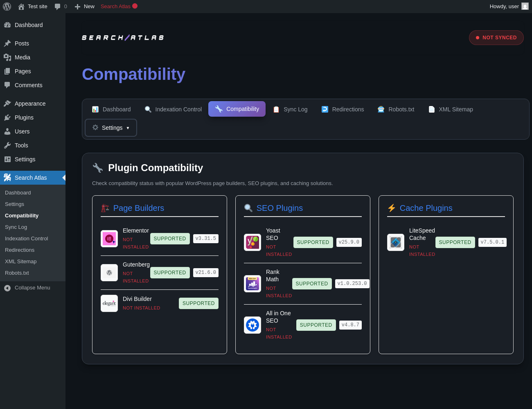
Task: Click the All in One SEO icon
Action: pyautogui.click(x=252, y=325)
